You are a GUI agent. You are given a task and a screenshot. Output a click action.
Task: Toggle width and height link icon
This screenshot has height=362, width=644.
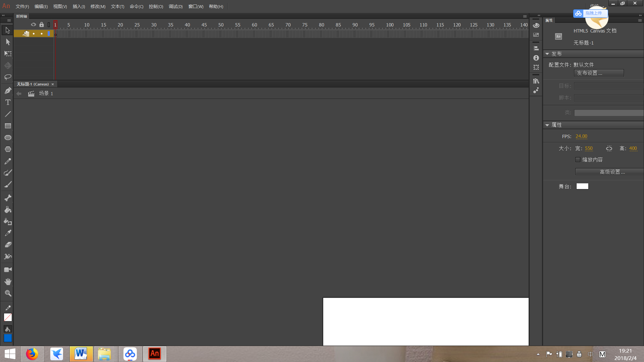point(609,148)
